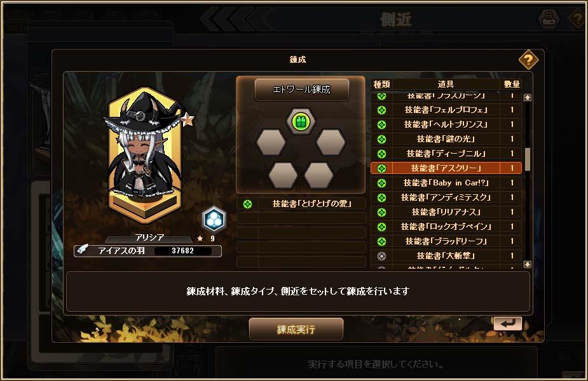Select the blue hexagon cubes icon
Screen dimensions: 588x381
click(214, 219)
